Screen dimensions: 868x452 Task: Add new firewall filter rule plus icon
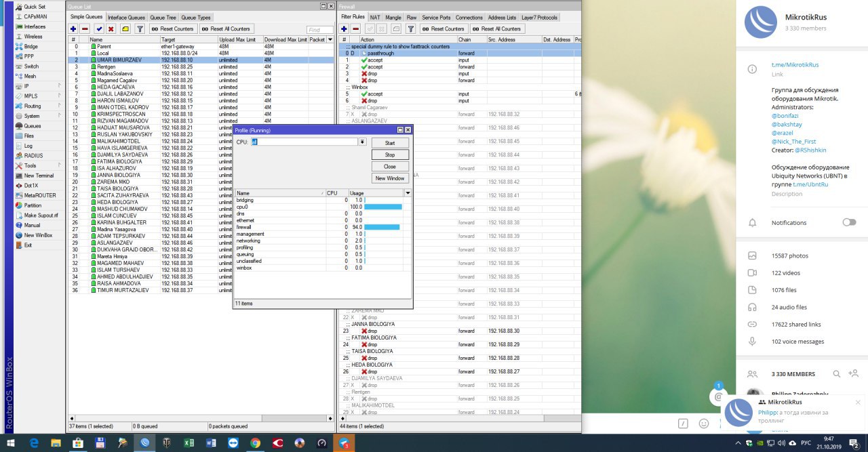click(344, 29)
